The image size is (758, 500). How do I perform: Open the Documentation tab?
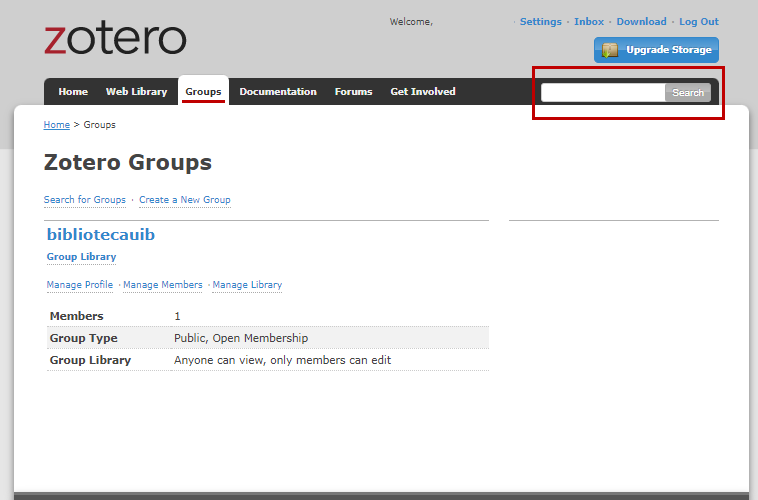[278, 91]
